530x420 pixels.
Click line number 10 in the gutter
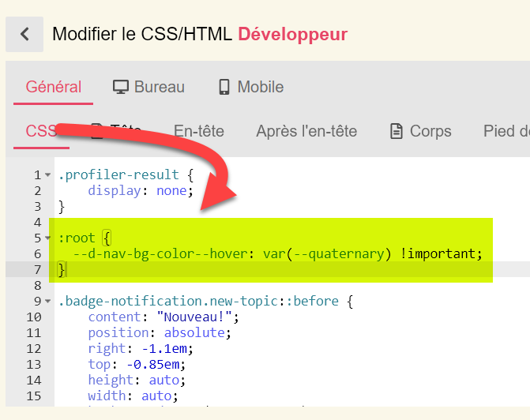34,317
